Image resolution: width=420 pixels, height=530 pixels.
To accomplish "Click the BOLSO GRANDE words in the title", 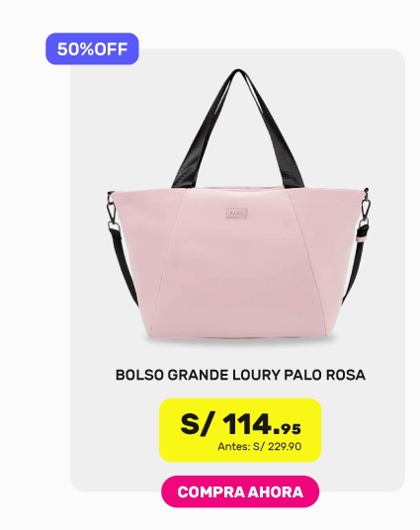I will coord(173,375).
